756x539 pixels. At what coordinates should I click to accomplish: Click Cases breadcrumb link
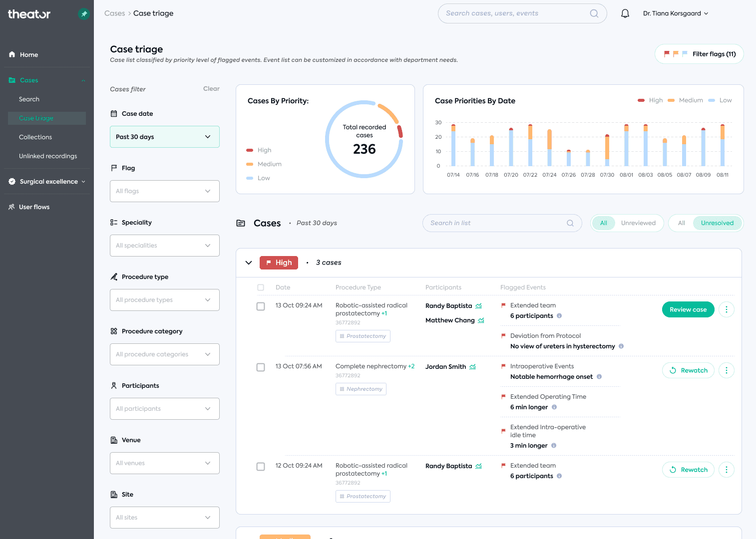(x=114, y=13)
